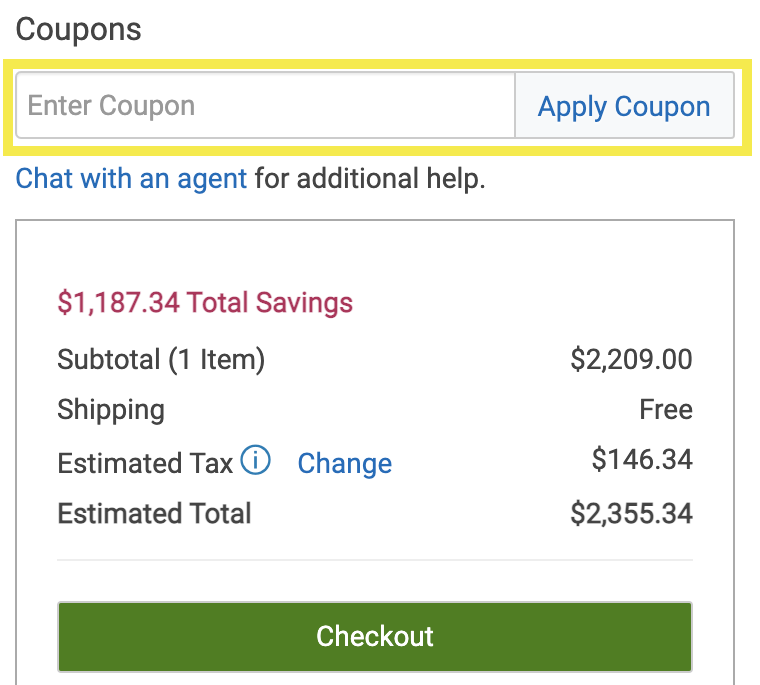Click the Free shipping value
Viewport: 760px width, 685px height.
(665, 410)
